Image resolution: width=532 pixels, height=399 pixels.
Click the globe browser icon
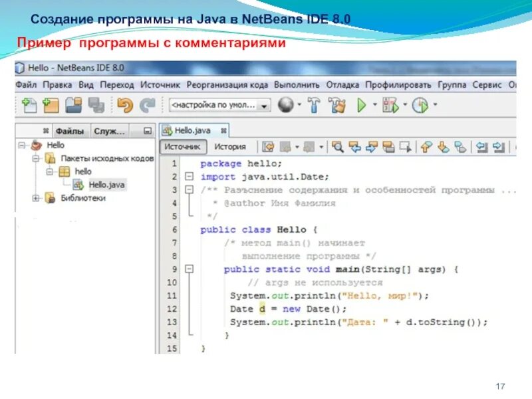coord(286,105)
